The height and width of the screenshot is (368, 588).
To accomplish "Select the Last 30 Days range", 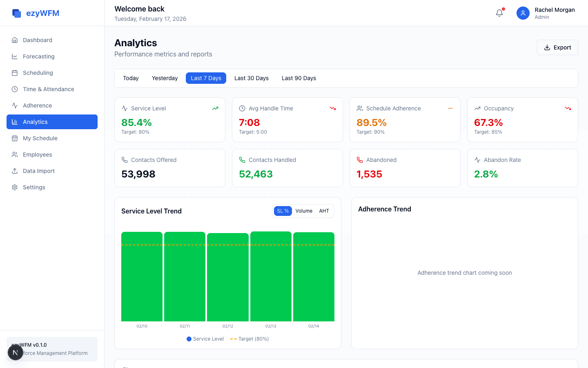I will 251,78.
